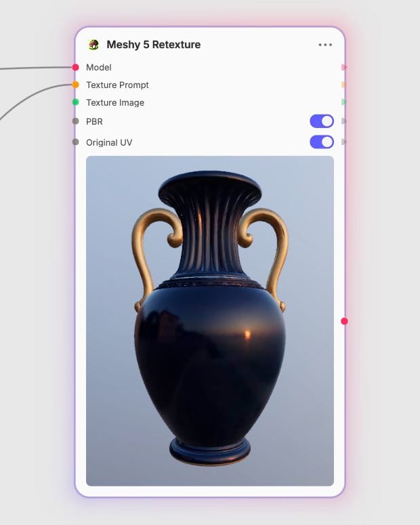Click the gray PBR input port

(76, 121)
